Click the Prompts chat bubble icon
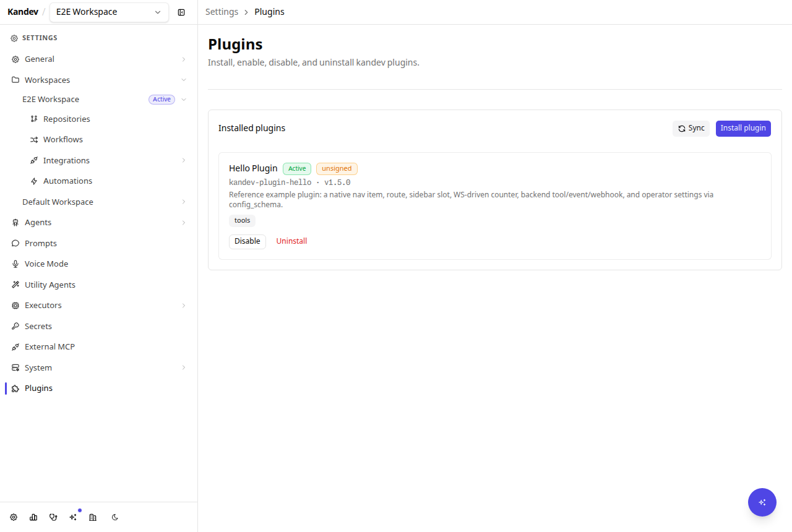792x532 pixels. click(x=15, y=243)
